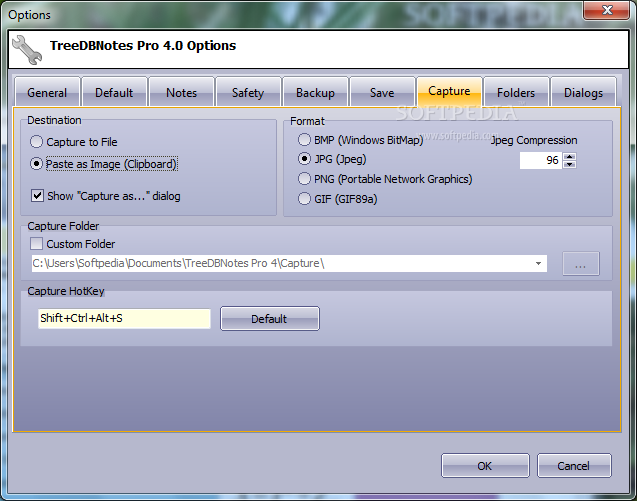The height and width of the screenshot is (501, 637).
Task: Switch to the General tab
Action: (47, 92)
